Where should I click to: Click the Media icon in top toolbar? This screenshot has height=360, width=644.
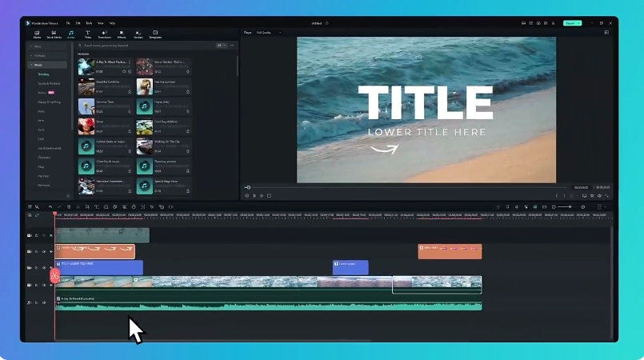coord(37,34)
